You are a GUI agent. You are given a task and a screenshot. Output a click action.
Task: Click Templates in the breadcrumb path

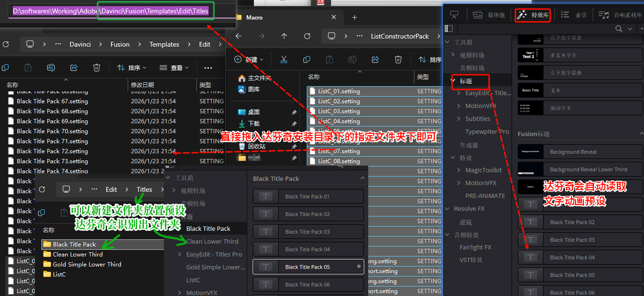[164, 44]
